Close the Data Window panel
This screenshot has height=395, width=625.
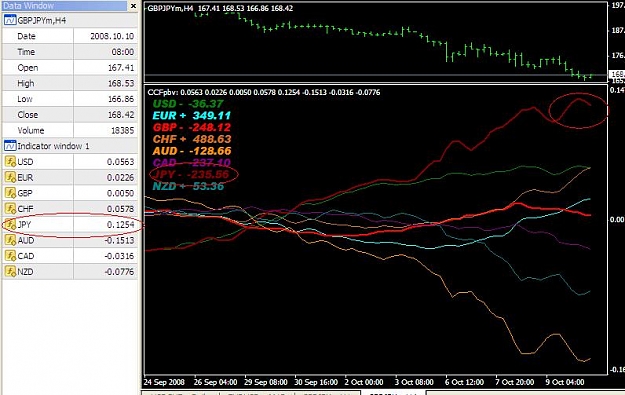[x=134, y=6]
